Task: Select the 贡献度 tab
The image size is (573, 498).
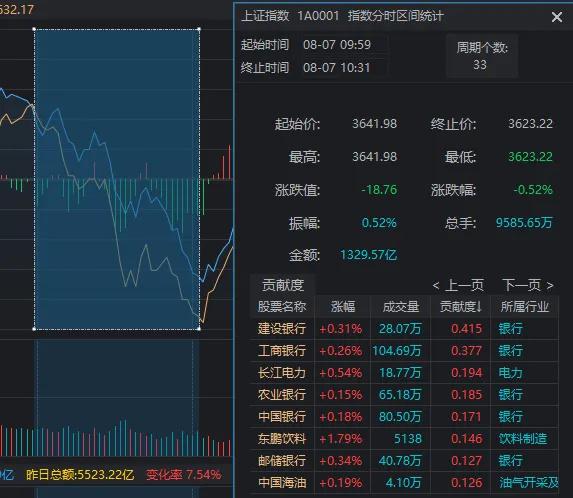Action: [282, 285]
